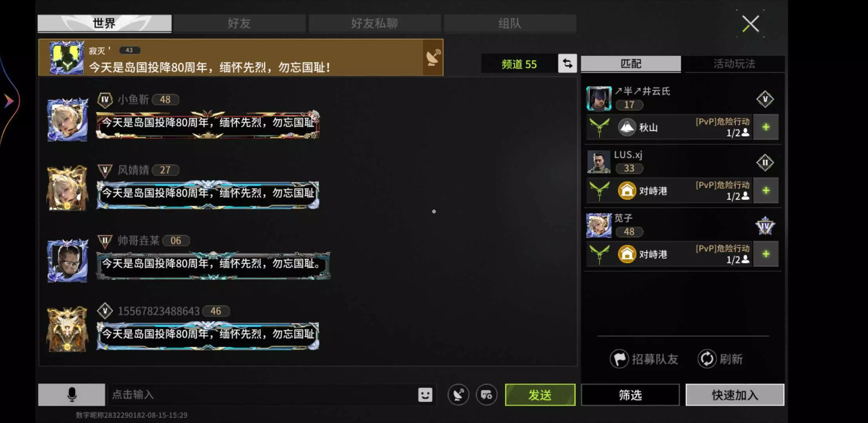
Task: Click the 刷新 refresh icon
Action: pos(707,359)
